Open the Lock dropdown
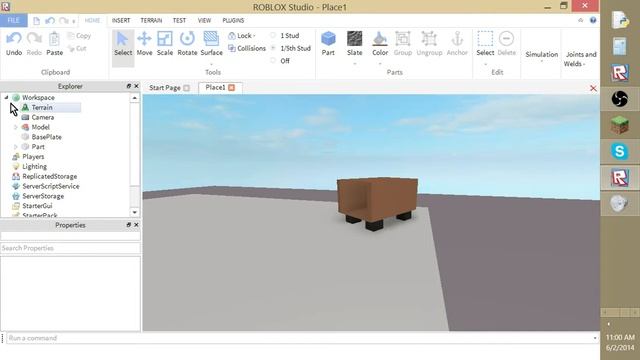Image resolution: width=640 pixels, height=360 pixels. (241, 36)
